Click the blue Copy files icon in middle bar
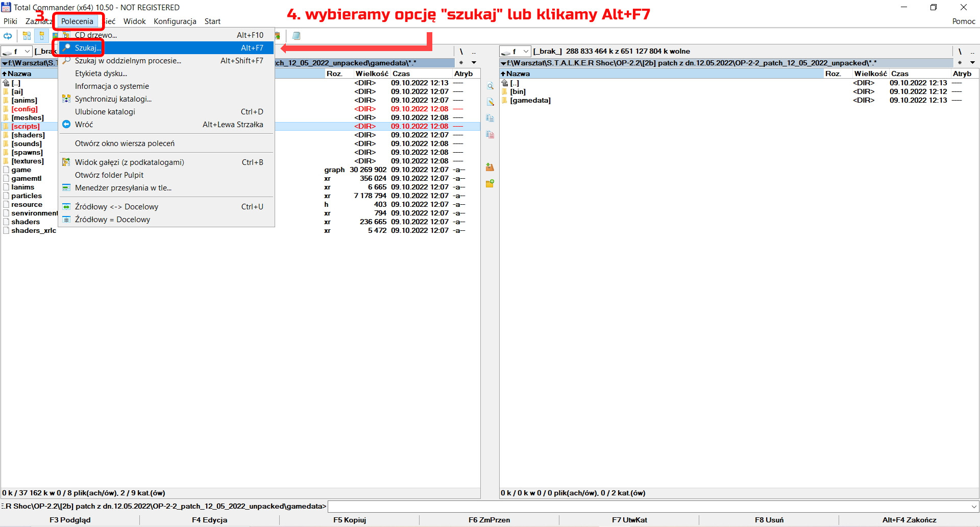The image size is (980, 527). pos(490,118)
